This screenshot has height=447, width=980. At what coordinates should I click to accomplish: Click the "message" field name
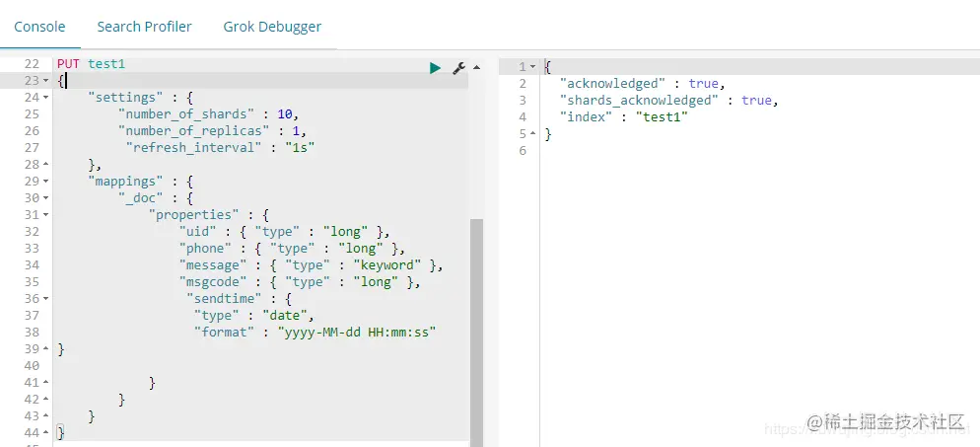coord(213,265)
